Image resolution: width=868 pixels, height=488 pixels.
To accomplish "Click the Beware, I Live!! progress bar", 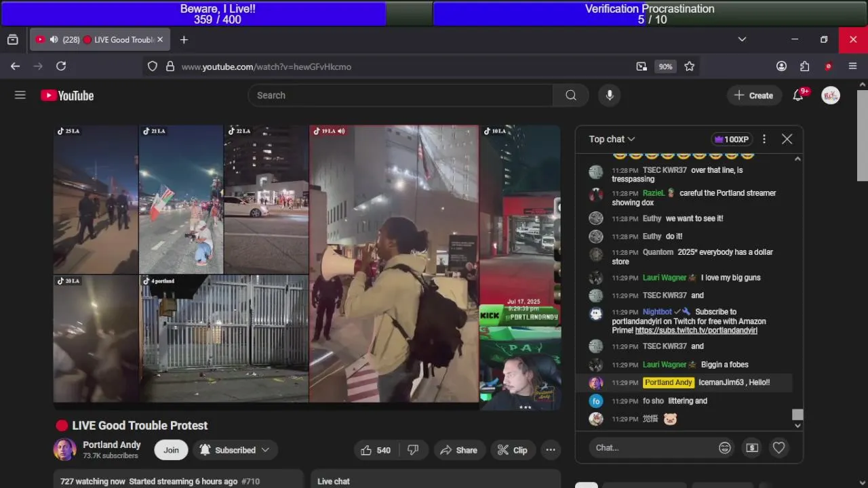I will coord(216,14).
